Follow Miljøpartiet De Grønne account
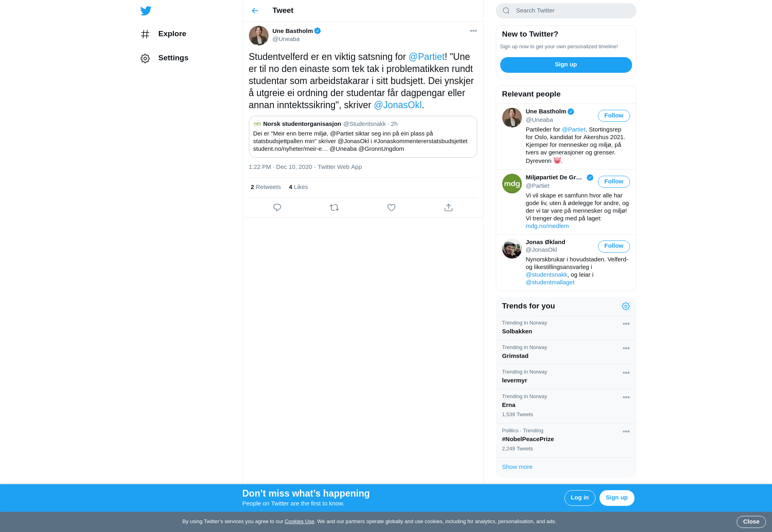The width and height of the screenshot is (772, 532). (x=614, y=182)
